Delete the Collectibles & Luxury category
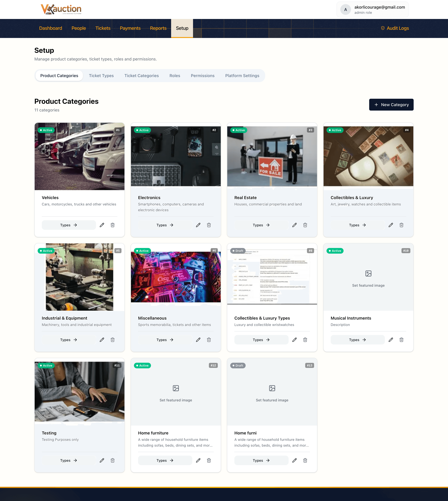 coord(401,225)
